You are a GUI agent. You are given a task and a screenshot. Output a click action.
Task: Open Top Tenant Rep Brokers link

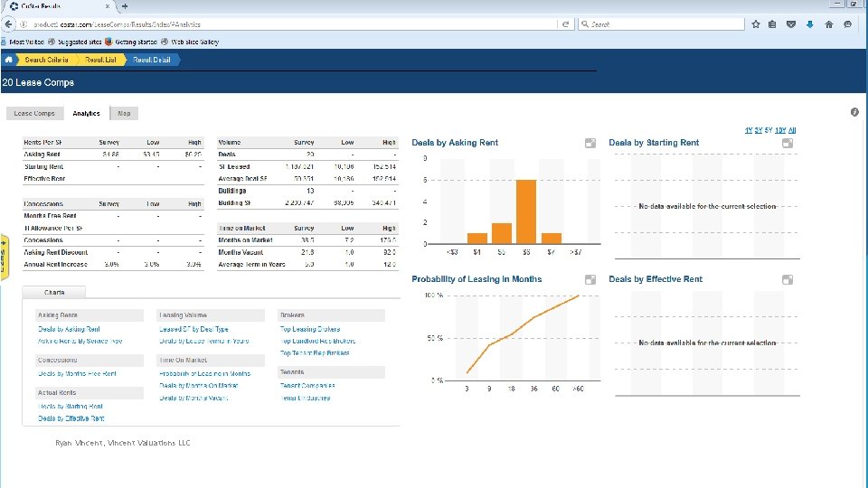(315, 353)
